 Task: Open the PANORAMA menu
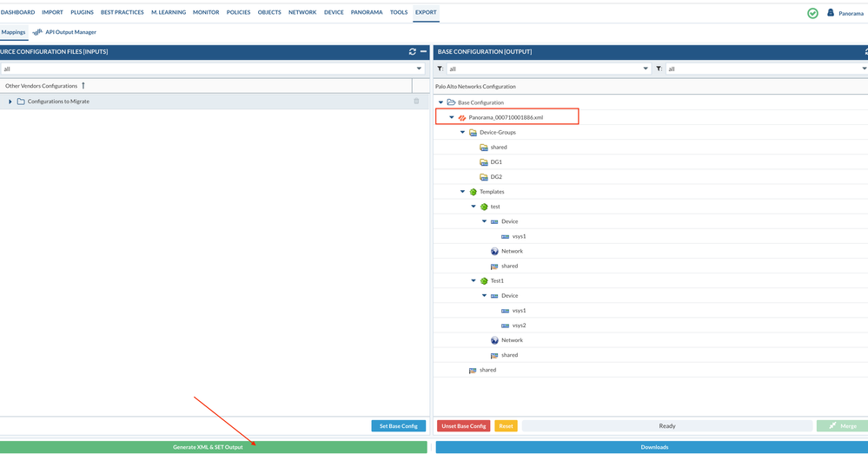click(x=367, y=12)
